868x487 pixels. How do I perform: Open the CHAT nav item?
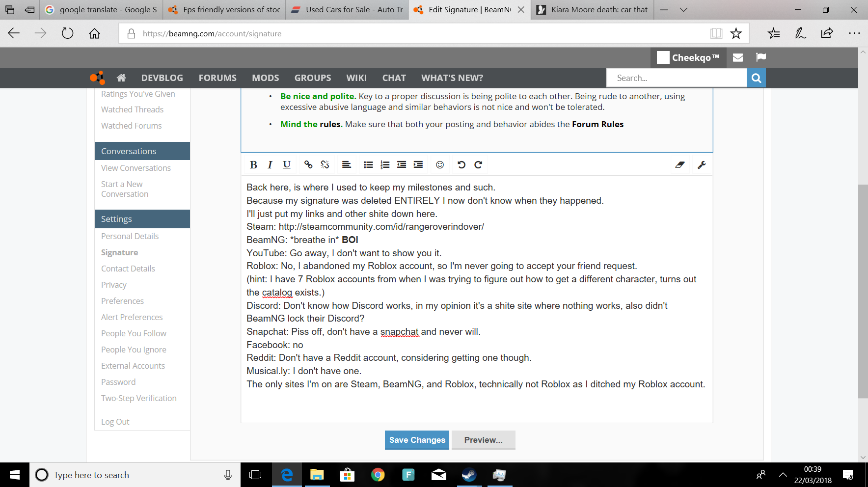click(394, 78)
